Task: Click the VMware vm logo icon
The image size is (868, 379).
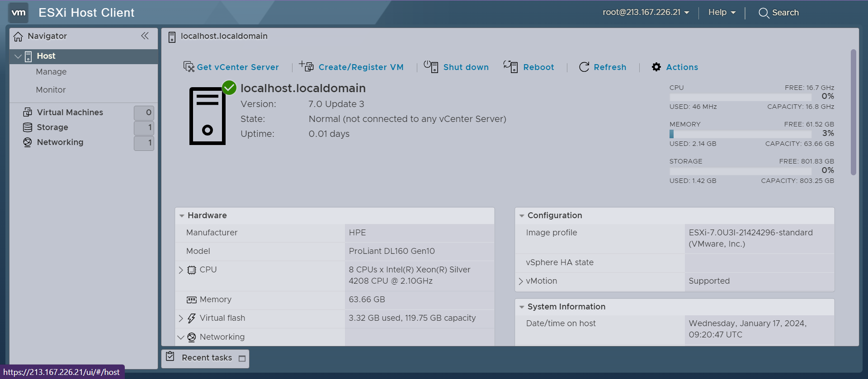Action: click(18, 13)
